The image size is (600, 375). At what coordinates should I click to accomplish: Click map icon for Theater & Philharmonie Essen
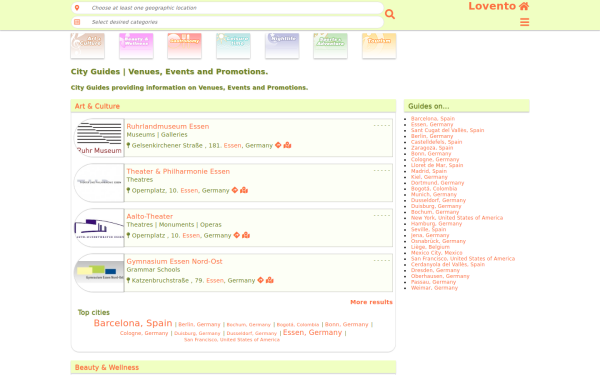pyautogui.click(x=244, y=190)
